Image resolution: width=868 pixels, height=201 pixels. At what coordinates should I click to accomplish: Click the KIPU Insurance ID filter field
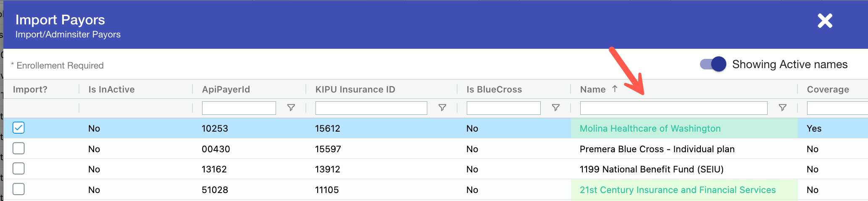click(x=371, y=108)
